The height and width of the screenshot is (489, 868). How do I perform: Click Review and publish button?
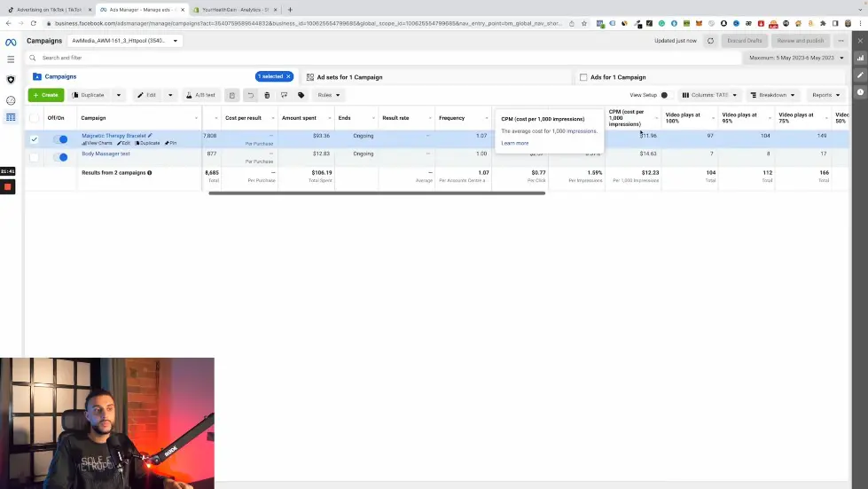coord(801,41)
